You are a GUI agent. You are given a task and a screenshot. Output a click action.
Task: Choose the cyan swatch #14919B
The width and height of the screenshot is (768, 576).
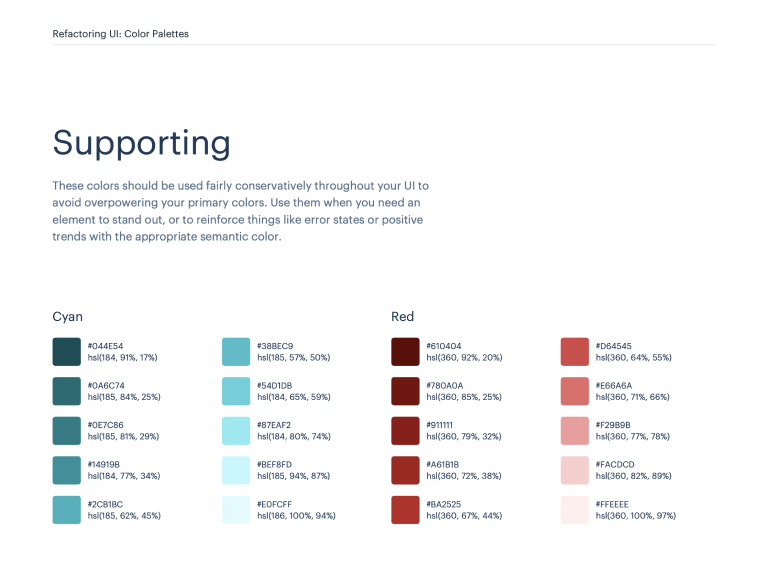67,470
